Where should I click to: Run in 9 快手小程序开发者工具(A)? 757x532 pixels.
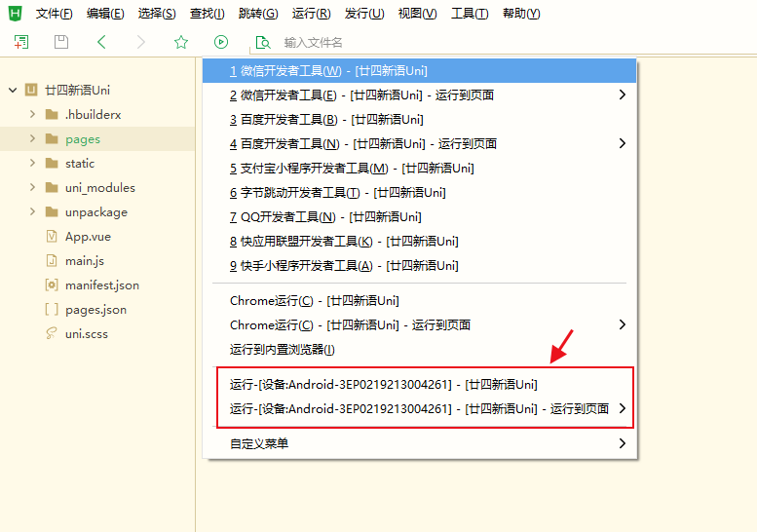pos(420,266)
